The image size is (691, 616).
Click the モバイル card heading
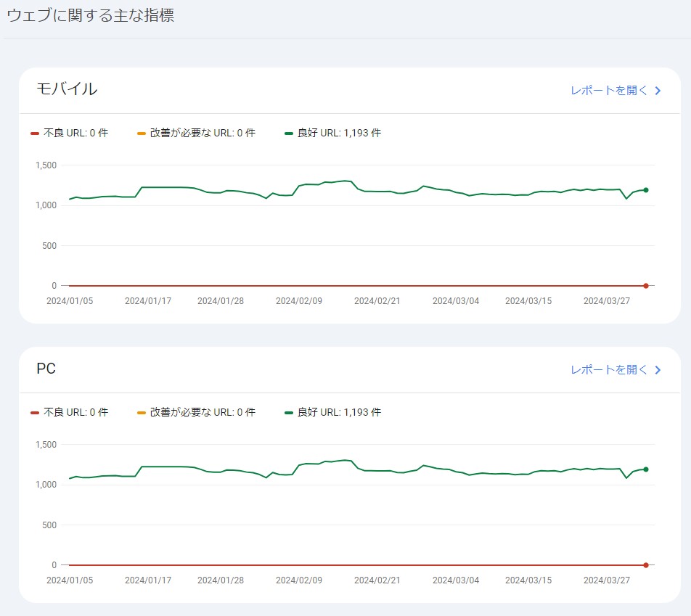pos(67,89)
